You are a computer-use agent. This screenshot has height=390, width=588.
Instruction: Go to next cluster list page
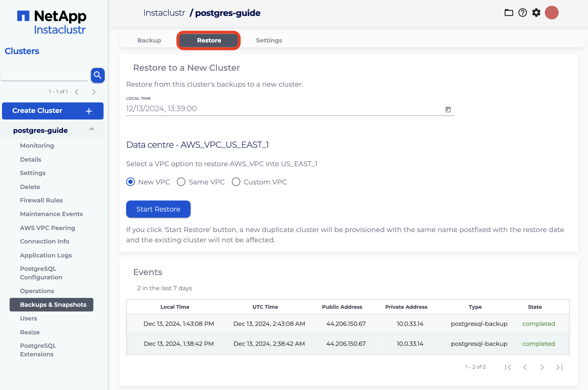[x=94, y=92]
